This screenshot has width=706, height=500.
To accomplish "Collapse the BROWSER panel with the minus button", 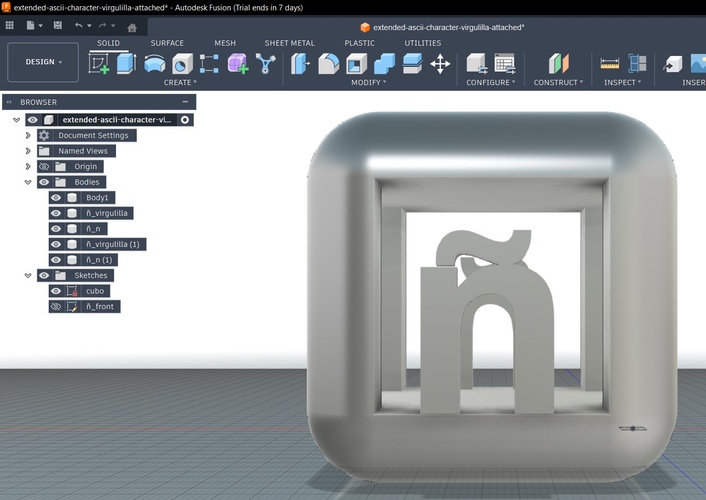I will [185, 102].
